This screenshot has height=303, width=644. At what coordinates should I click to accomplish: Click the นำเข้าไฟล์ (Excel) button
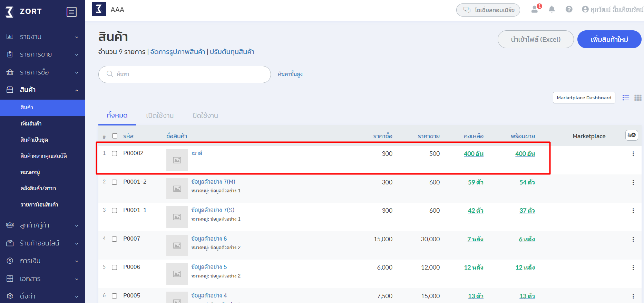click(x=536, y=39)
